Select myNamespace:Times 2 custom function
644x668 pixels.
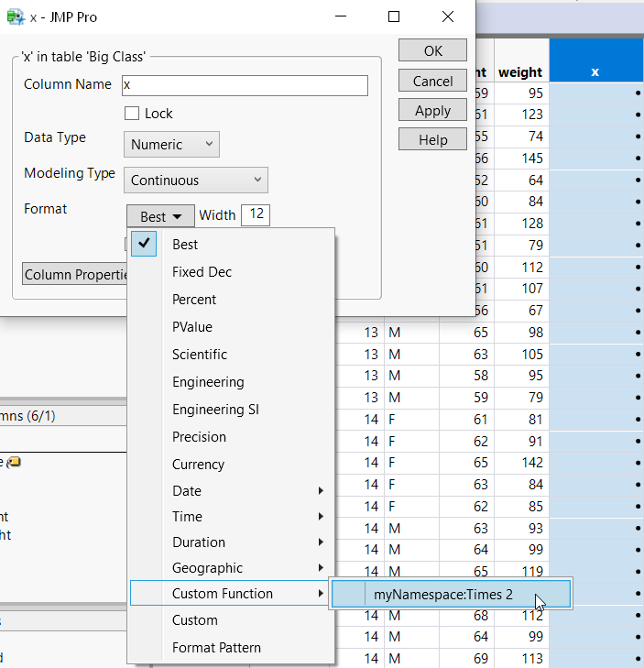point(443,595)
